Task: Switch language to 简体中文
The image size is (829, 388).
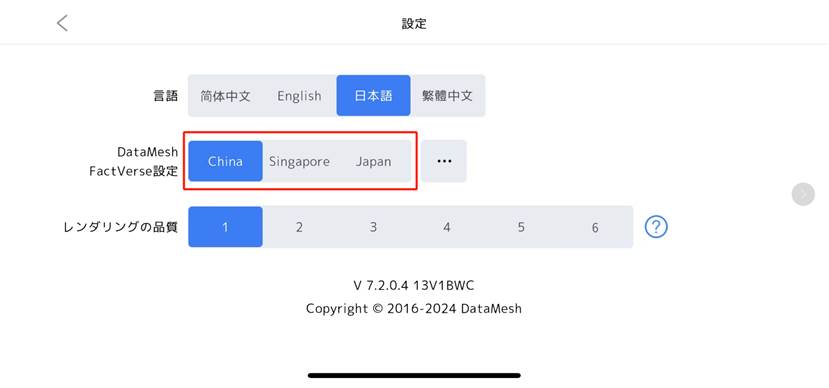Action: (x=225, y=96)
